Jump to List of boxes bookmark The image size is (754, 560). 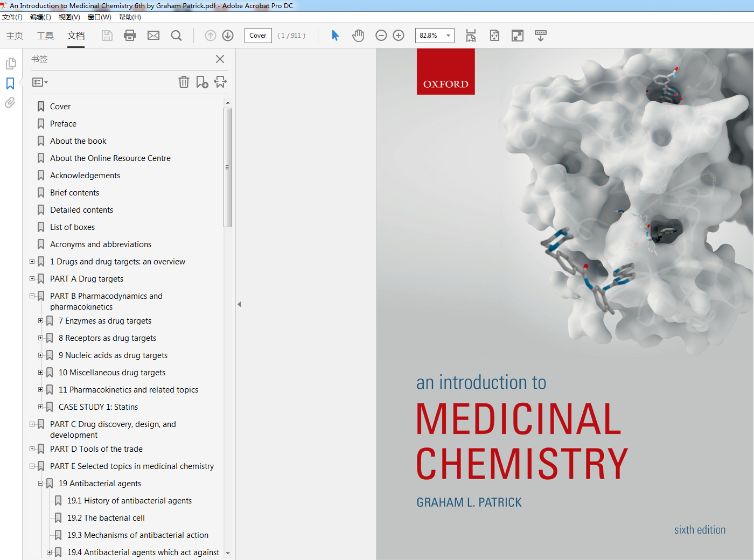72,227
